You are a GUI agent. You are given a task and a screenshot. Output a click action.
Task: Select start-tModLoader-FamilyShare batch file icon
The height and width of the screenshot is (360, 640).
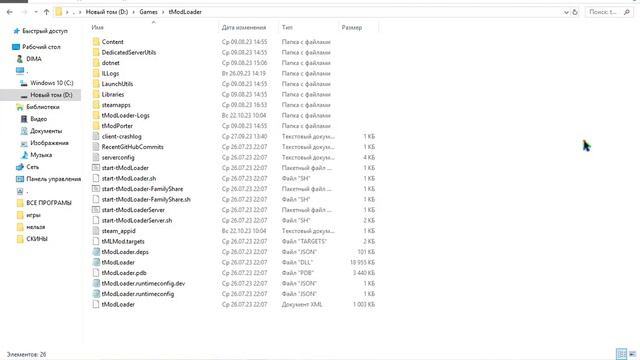click(x=96, y=189)
